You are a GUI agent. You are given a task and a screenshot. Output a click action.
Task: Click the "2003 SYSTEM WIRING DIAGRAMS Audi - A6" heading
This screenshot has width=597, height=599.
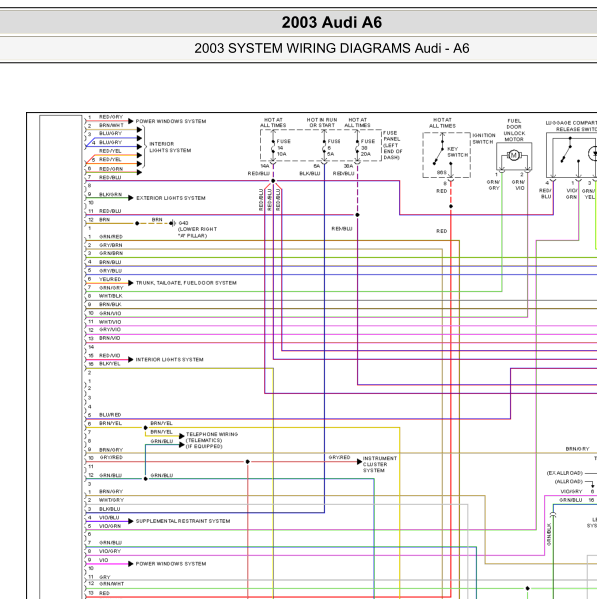point(332,49)
